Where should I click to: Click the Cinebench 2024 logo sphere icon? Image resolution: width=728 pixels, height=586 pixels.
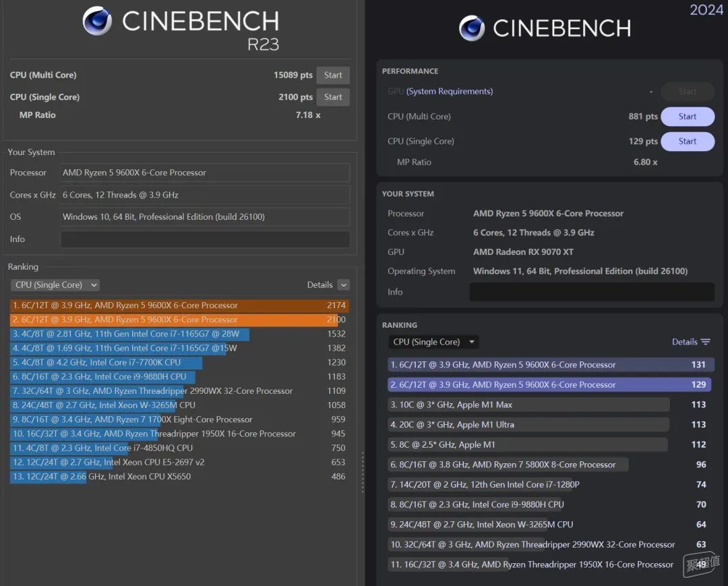[x=472, y=28]
